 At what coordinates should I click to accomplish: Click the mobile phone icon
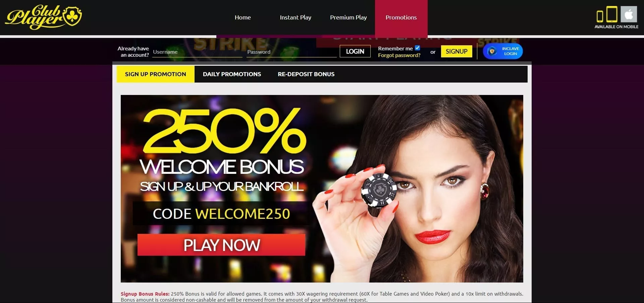click(600, 16)
